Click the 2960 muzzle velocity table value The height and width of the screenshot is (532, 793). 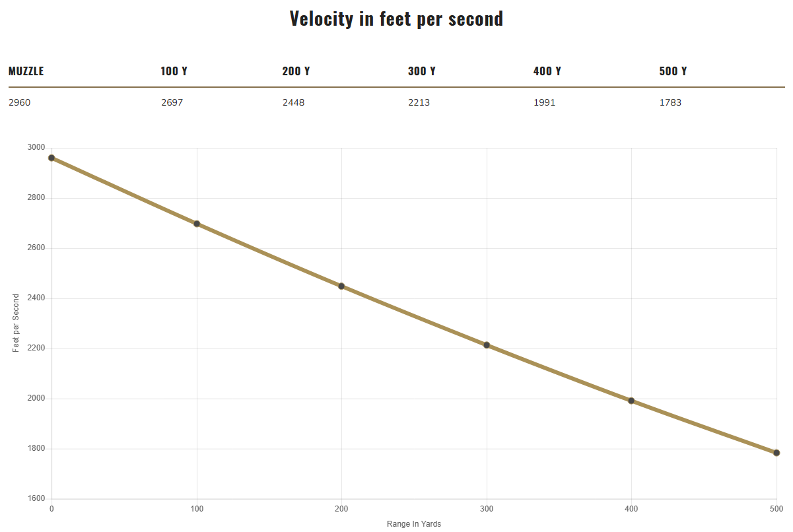point(20,103)
